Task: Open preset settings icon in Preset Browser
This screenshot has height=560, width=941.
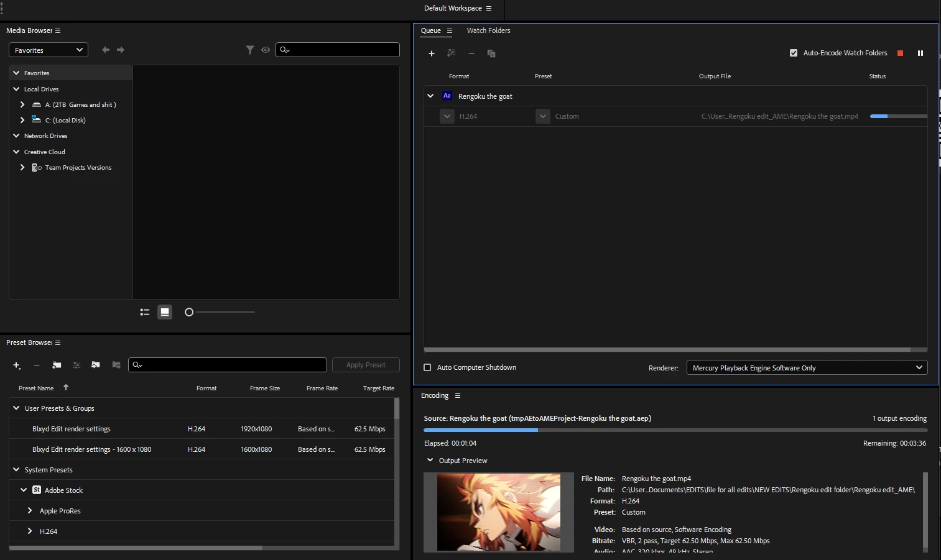Action: coord(76,365)
